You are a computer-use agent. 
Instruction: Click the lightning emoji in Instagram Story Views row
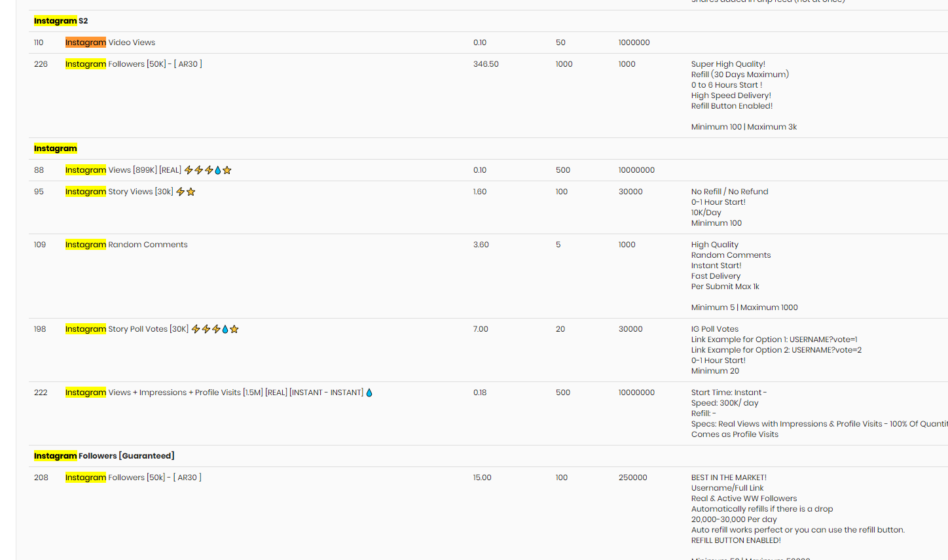(180, 192)
